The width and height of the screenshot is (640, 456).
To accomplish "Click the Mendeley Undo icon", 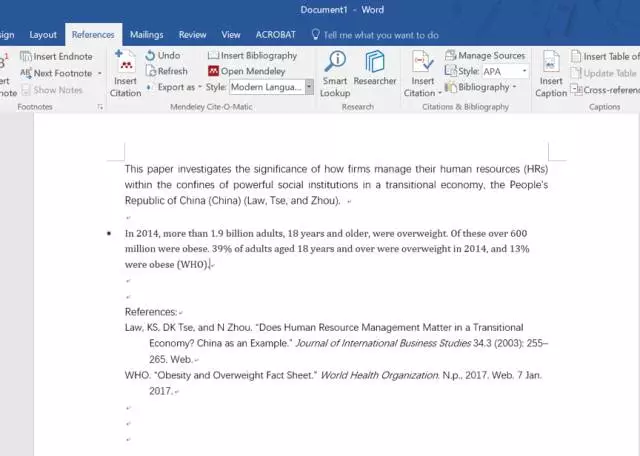I will click(150, 56).
